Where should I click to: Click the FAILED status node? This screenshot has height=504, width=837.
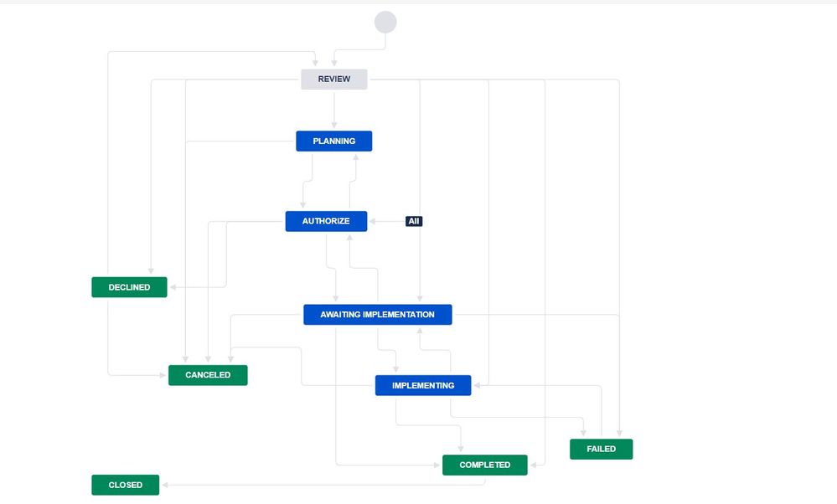point(601,449)
